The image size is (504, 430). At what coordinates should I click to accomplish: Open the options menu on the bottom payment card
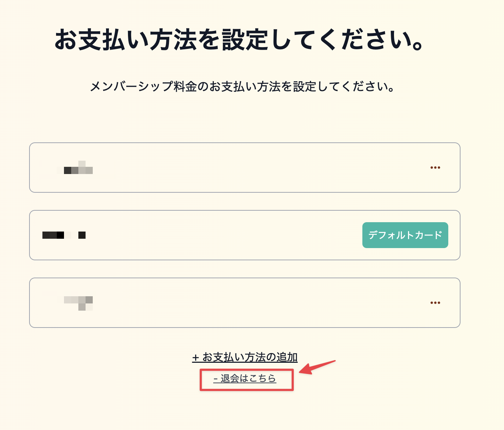(435, 302)
